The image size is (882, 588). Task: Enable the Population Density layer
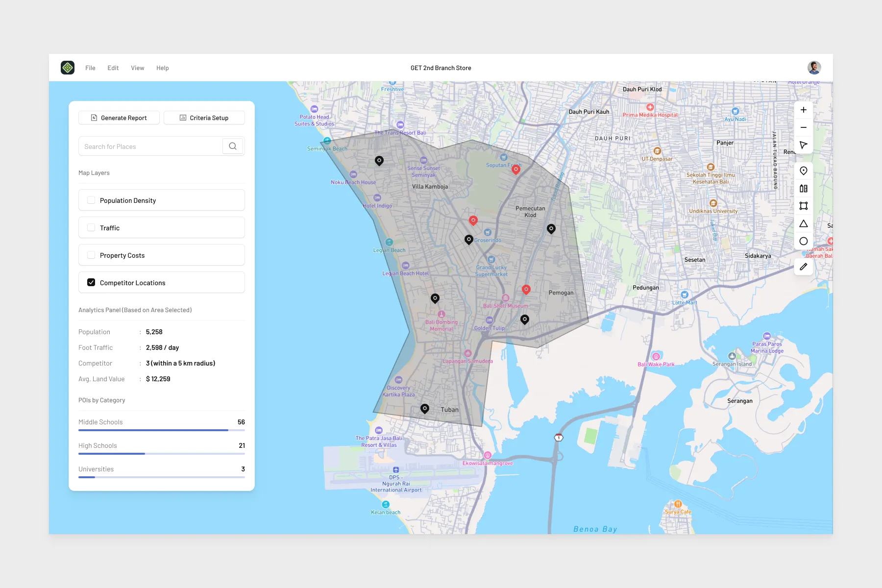[x=91, y=200]
